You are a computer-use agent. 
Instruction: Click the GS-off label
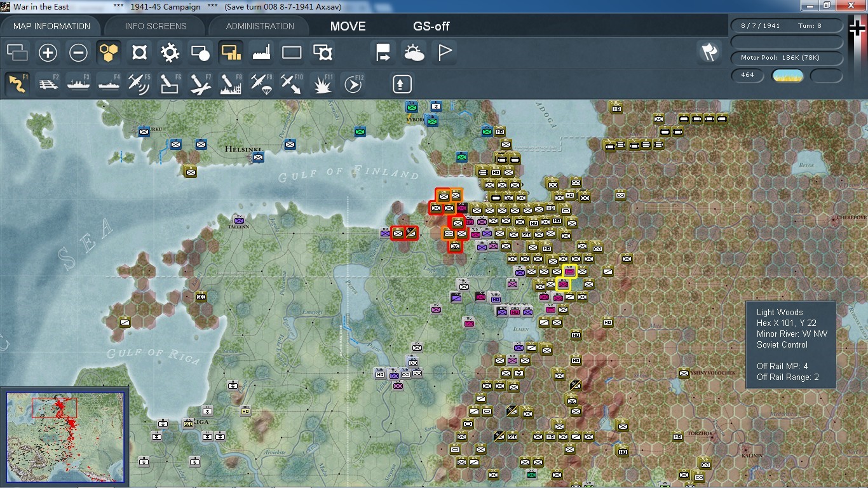pyautogui.click(x=431, y=26)
